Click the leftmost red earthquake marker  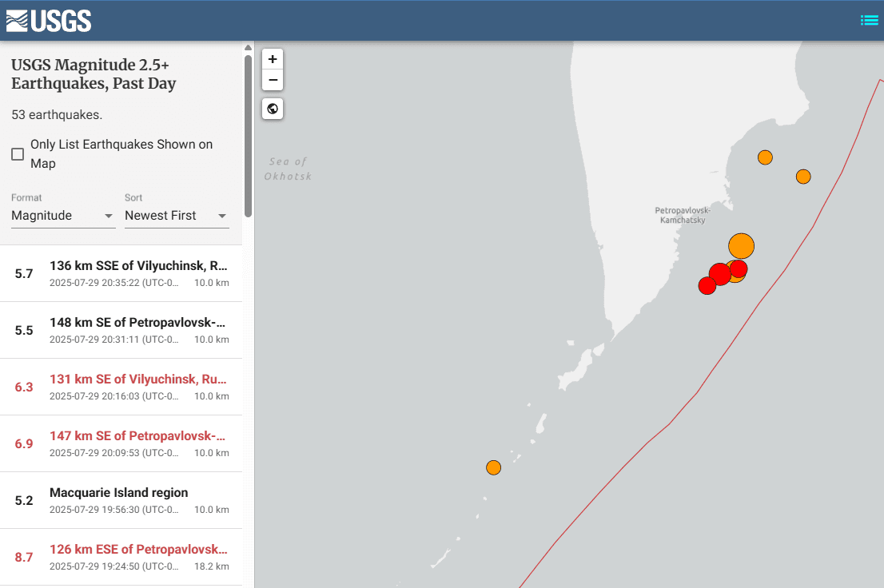(x=707, y=286)
